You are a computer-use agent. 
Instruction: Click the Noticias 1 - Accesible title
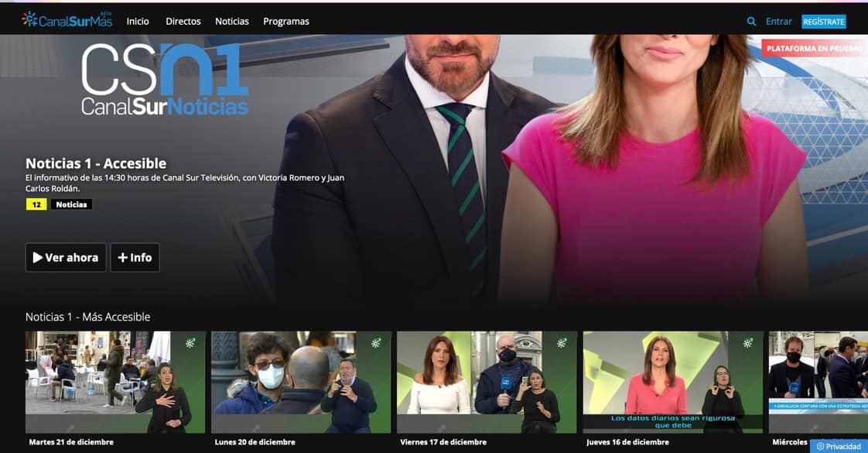tap(96, 163)
